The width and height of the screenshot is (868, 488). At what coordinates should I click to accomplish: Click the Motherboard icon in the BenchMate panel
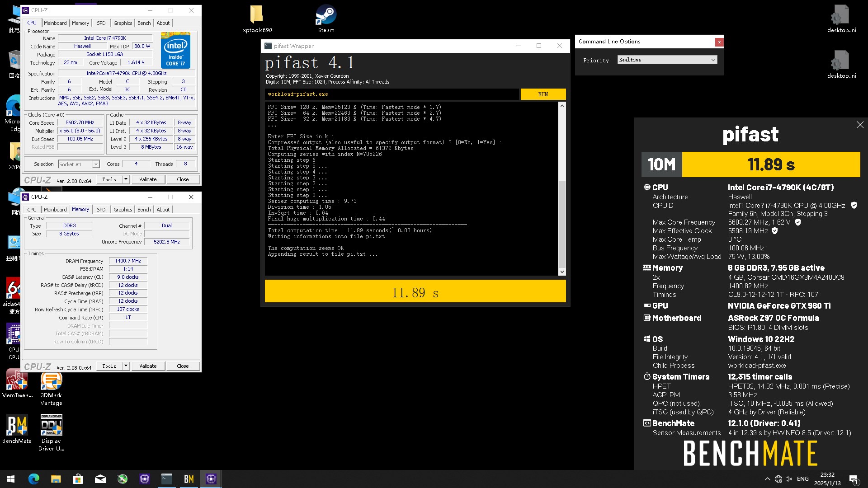[647, 318]
